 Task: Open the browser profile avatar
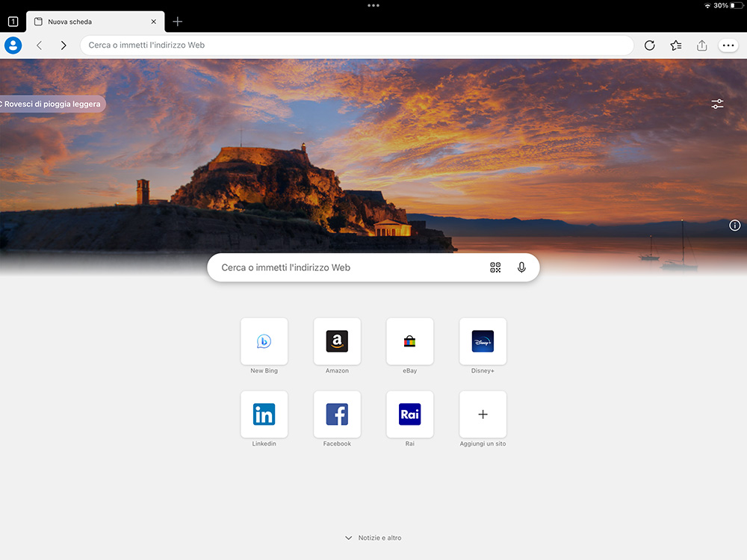(13, 45)
